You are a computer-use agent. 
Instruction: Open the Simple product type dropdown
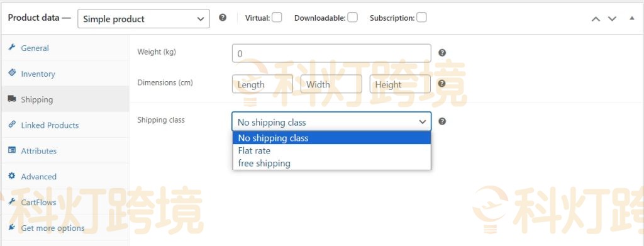[x=144, y=19]
